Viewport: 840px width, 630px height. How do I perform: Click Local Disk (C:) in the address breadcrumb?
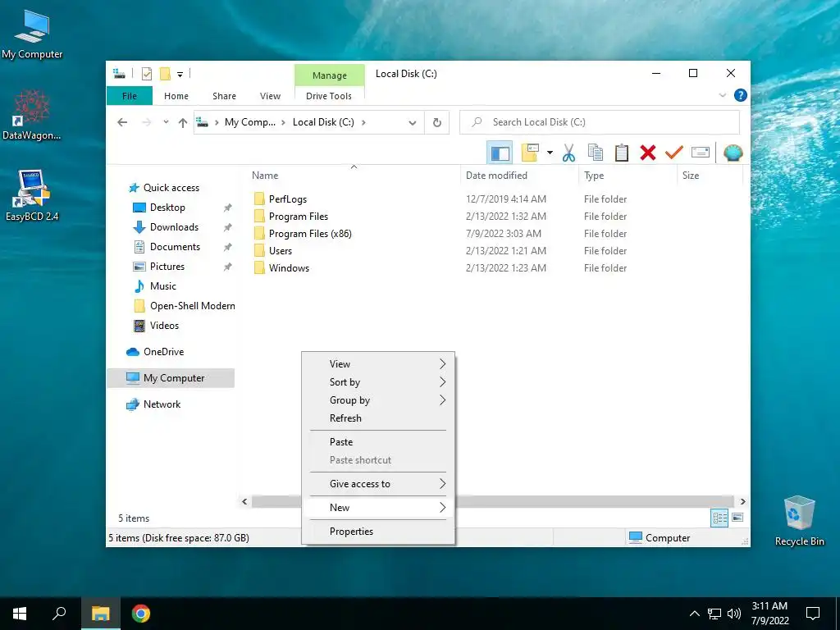323,122
